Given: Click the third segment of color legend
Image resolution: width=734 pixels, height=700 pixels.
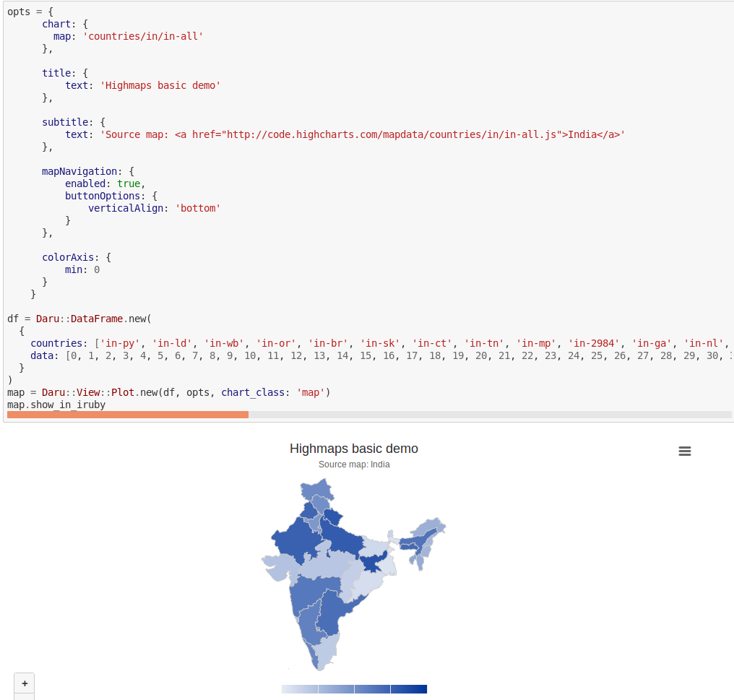Looking at the screenshot, I should [373, 688].
